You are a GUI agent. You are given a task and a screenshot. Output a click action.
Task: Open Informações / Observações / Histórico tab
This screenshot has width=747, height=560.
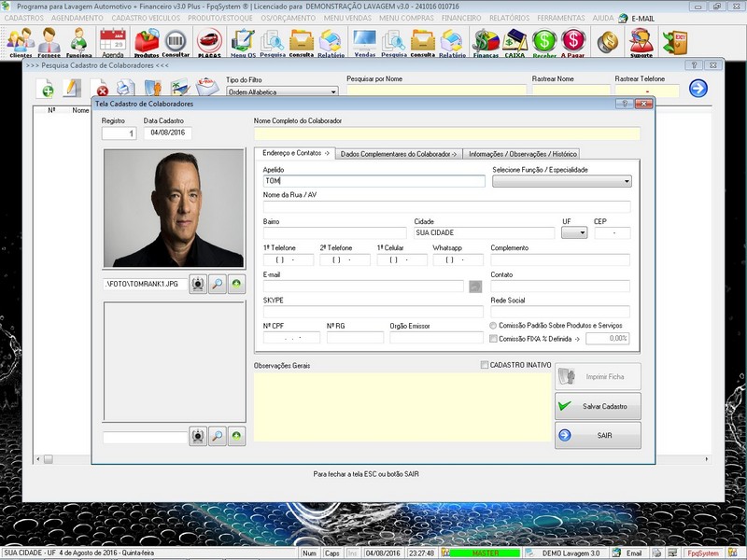click(x=523, y=154)
